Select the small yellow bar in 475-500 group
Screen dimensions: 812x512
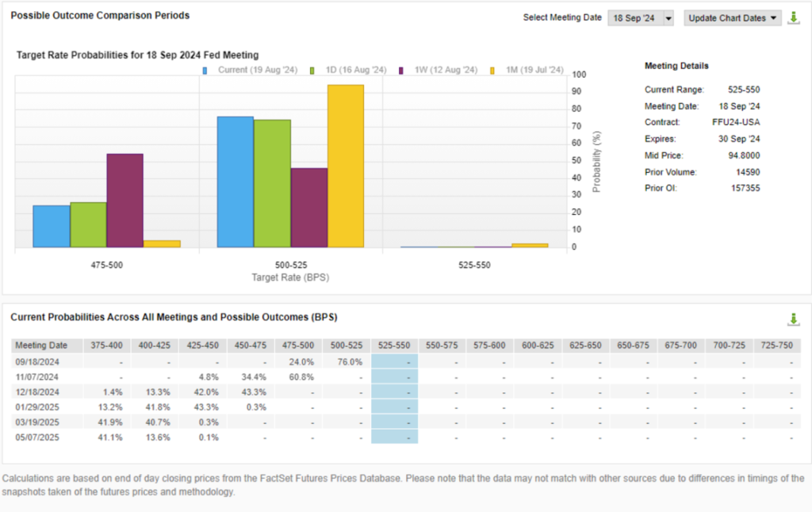(162, 244)
